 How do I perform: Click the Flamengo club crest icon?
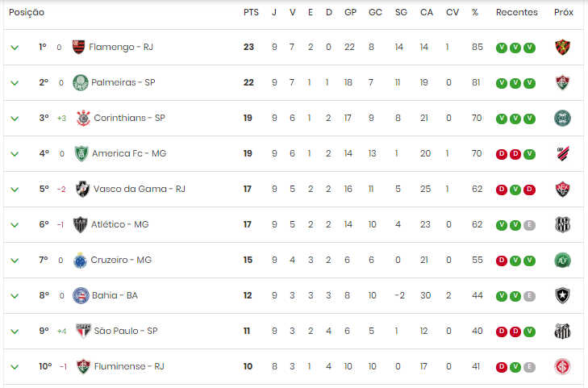point(78,48)
